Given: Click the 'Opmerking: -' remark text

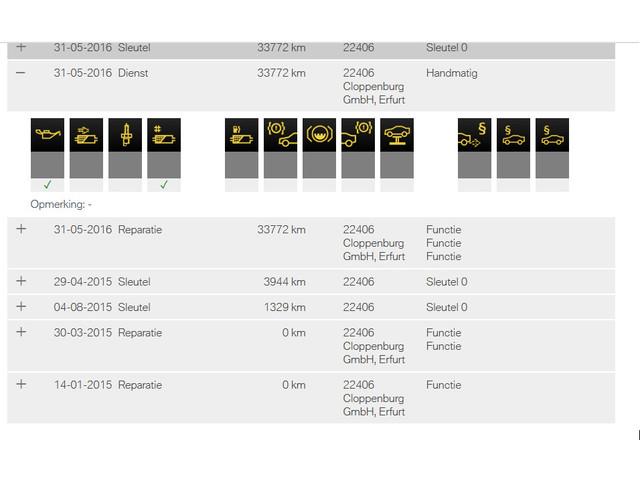Looking at the screenshot, I should (61, 204).
